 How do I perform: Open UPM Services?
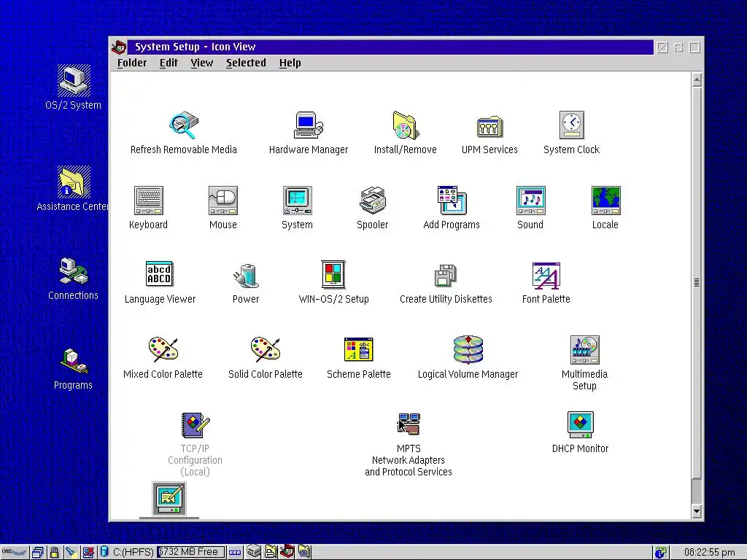coord(489,127)
